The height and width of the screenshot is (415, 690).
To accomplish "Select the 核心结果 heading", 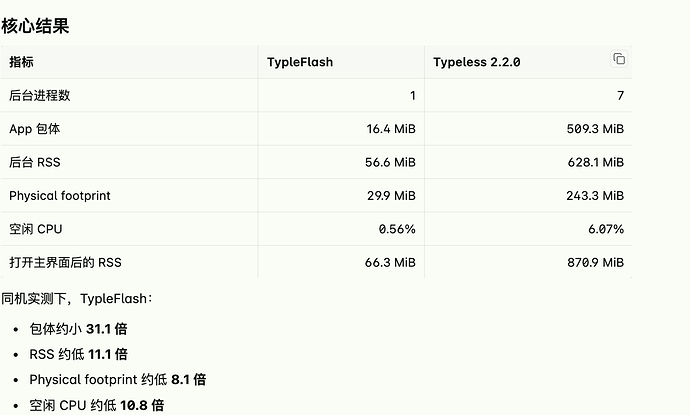I will pos(35,26).
